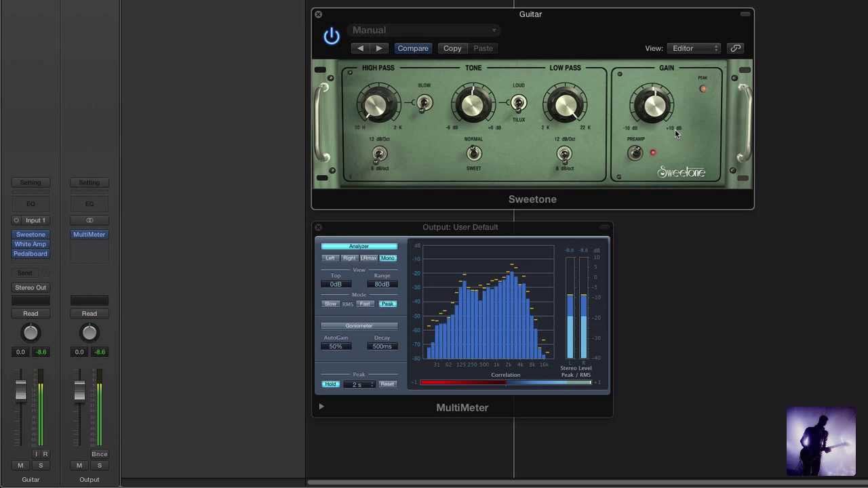
Task: Click the High Pass frequency knob
Action: point(377,104)
